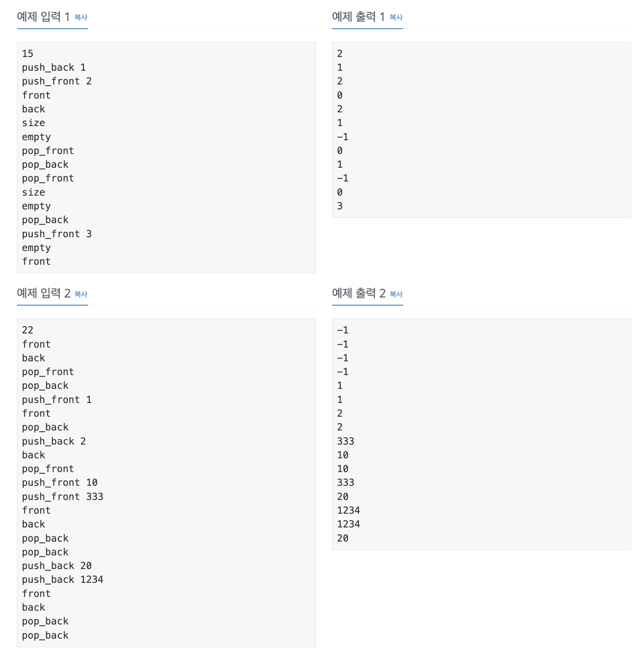Click the last '3' in output 1

(340, 206)
